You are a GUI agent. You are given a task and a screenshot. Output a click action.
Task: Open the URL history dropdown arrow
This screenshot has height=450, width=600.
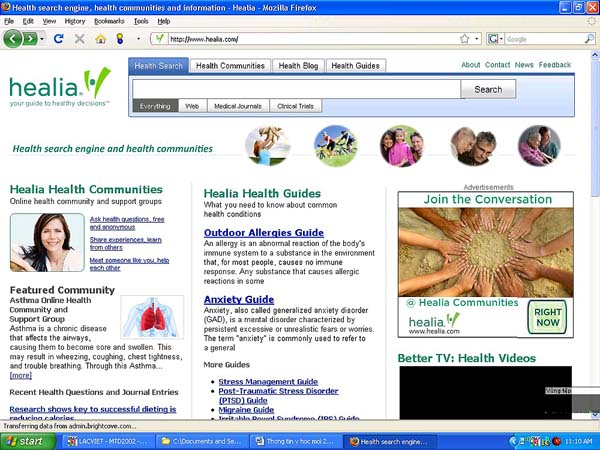pyautogui.click(x=477, y=39)
